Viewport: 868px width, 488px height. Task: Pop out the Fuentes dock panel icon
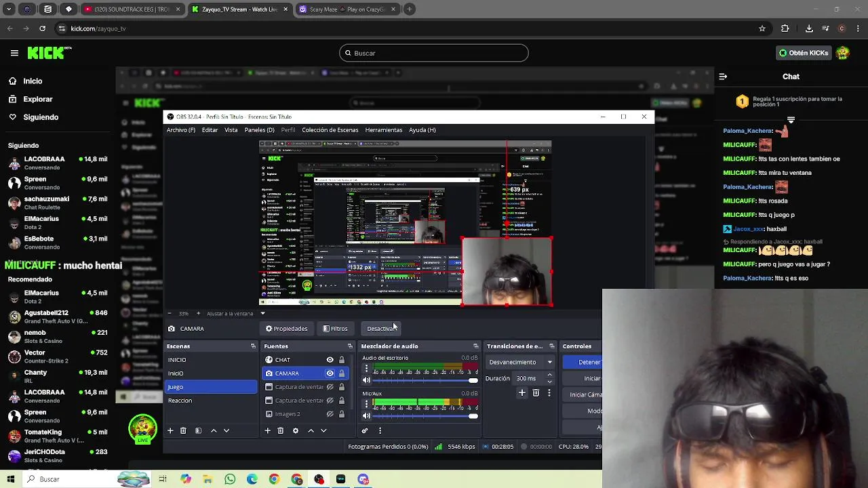pyautogui.click(x=350, y=346)
